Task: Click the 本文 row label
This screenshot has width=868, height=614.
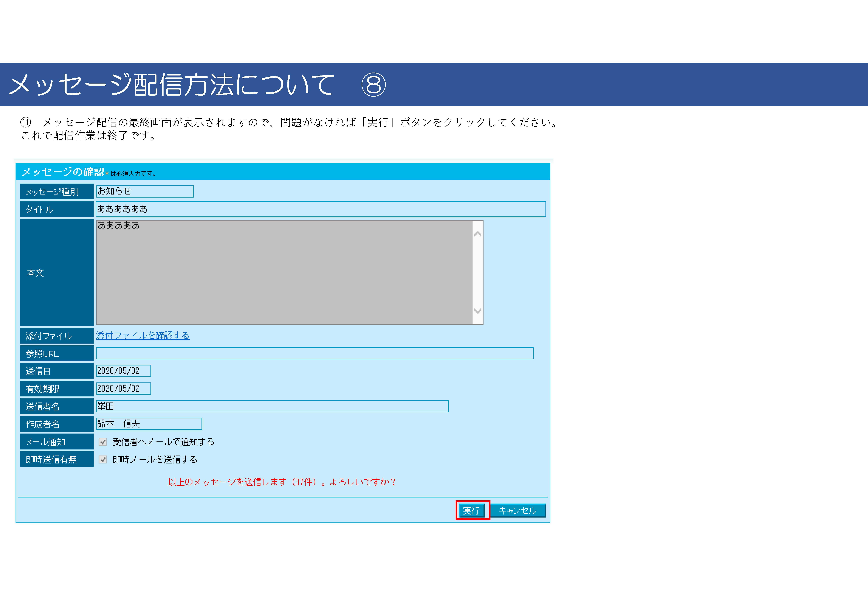Action: [57, 272]
